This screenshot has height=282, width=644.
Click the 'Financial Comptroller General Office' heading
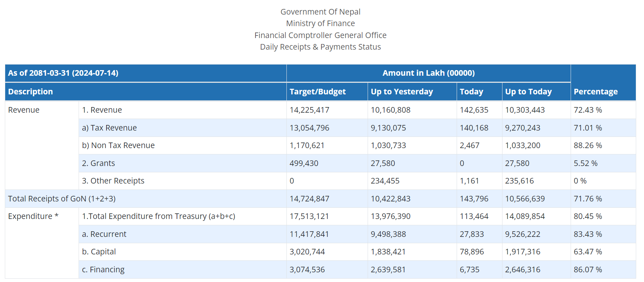tap(320, 35)
